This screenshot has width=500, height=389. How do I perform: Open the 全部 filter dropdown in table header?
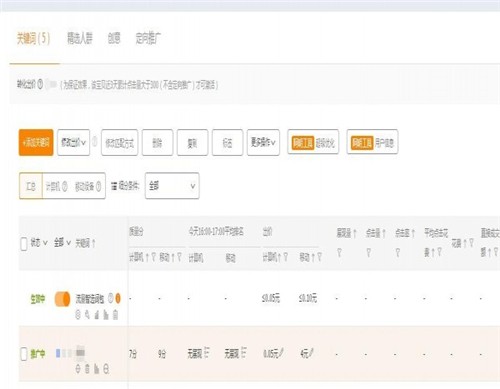(x=62, y=243)
